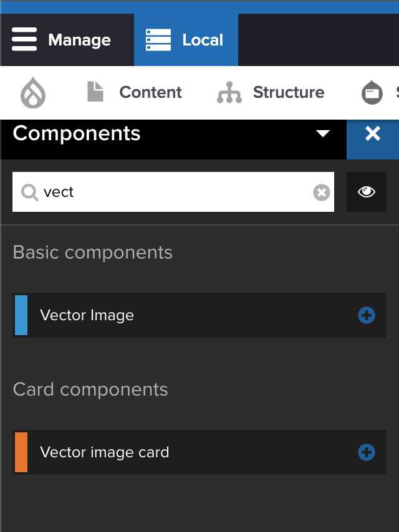The image size is (399, 532).
Task: Click the Content page icon
Action: [x=95, y=92]
